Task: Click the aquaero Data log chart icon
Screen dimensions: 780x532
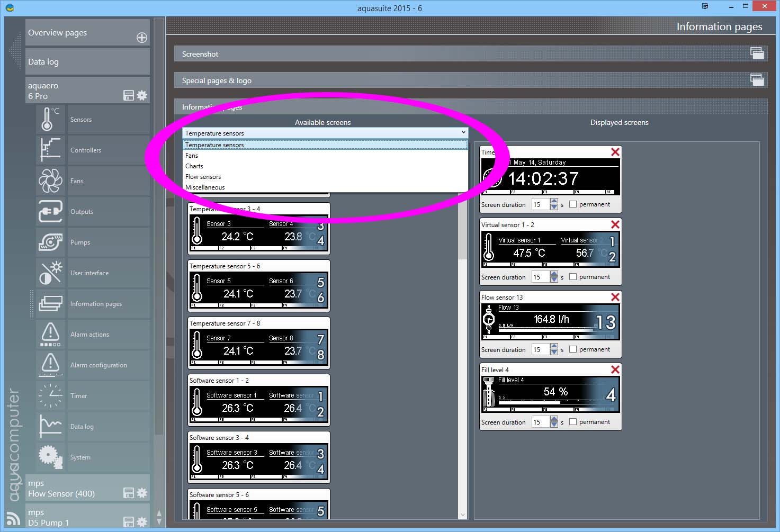Action: point(50,427)
